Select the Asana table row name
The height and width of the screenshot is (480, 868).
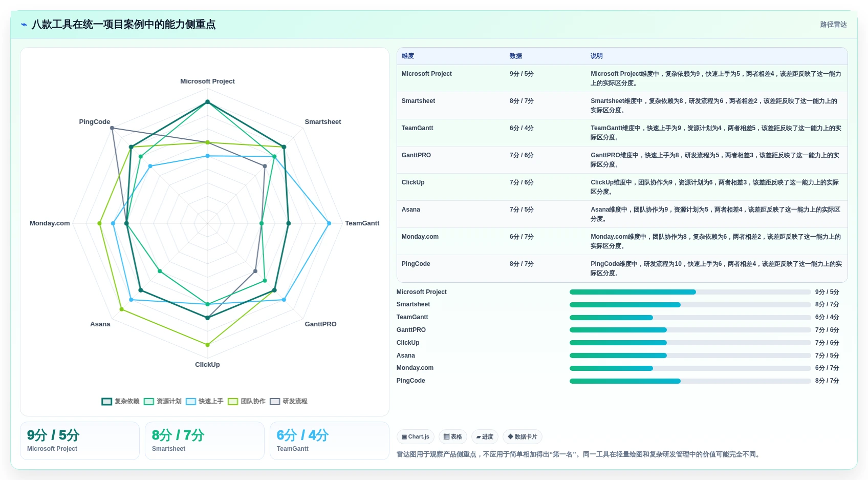411,210
